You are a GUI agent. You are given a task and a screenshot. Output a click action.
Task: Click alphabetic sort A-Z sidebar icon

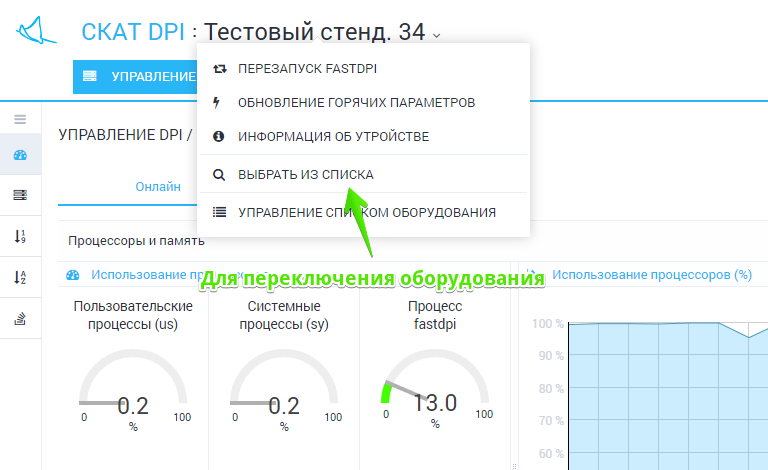[20, 277]
